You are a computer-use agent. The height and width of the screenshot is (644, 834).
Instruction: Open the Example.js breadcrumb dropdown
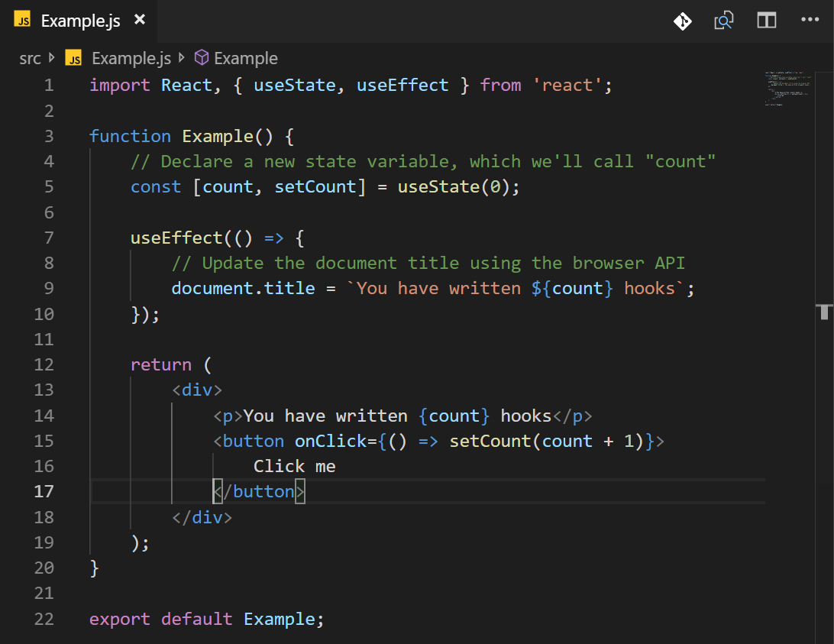pos(131,57)
